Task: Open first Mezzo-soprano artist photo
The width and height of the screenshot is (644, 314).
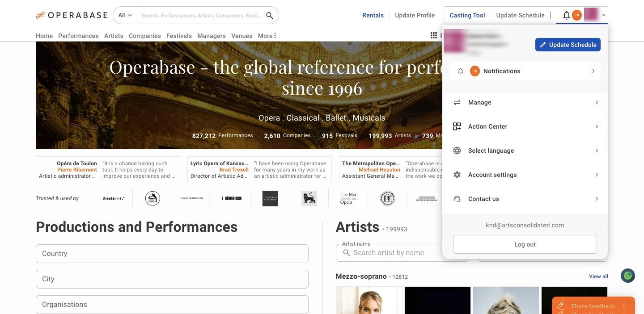Action: click(369, 300)
